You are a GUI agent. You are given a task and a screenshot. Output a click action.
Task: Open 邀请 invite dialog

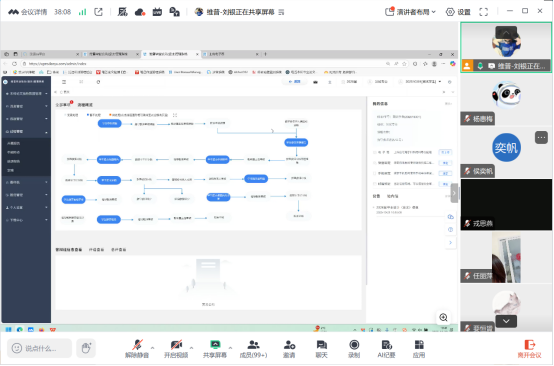coord(289,348)
